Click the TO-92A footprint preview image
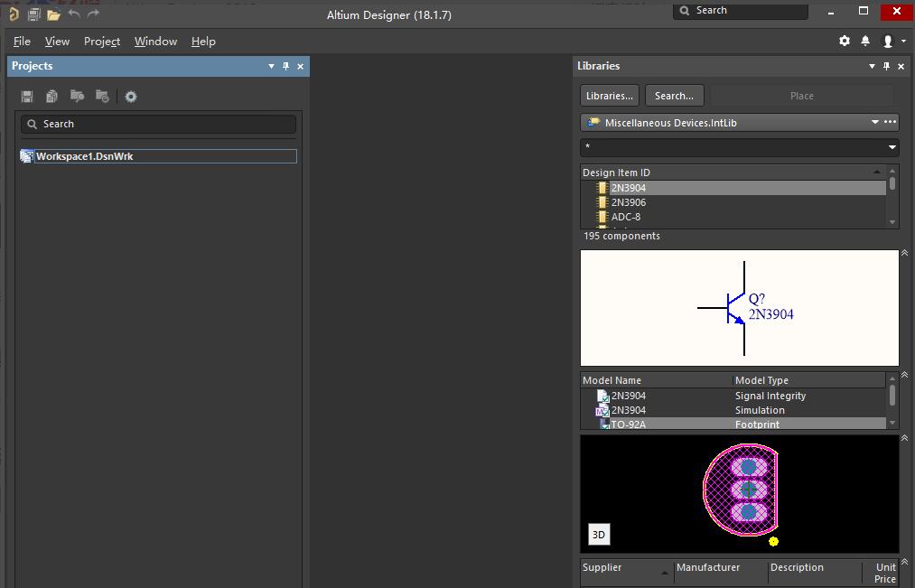 741,493
